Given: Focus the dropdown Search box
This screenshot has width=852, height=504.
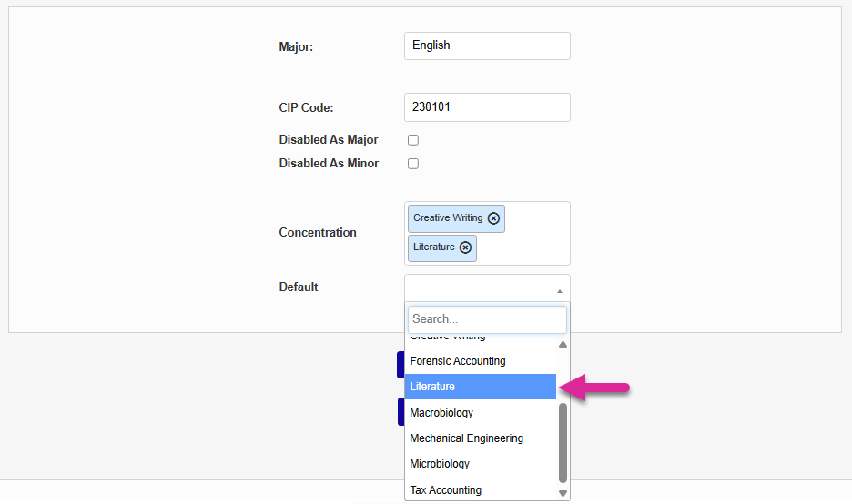Looking at the screenshot, I should (487, 319).
